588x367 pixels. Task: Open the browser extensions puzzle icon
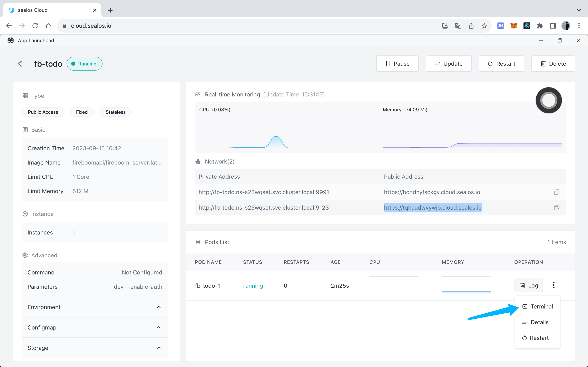(540, 26)
